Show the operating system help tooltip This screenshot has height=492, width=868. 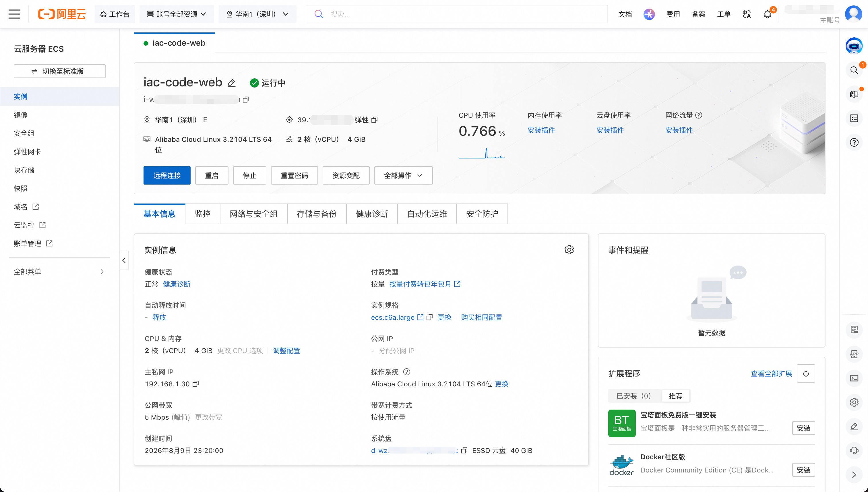point(407,372)
